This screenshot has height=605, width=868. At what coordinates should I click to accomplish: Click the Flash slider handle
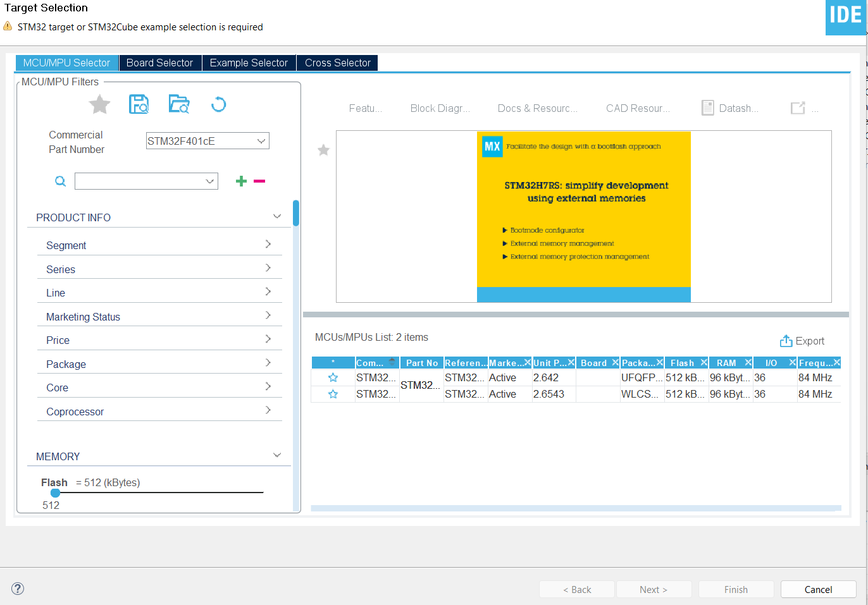(x=56, y=492)
